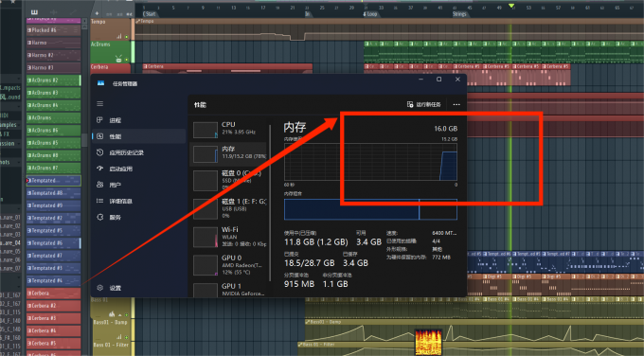Select the AcDrums #6 pattern in picker
This screenshot has height=356, width=644.
[53, 130]
